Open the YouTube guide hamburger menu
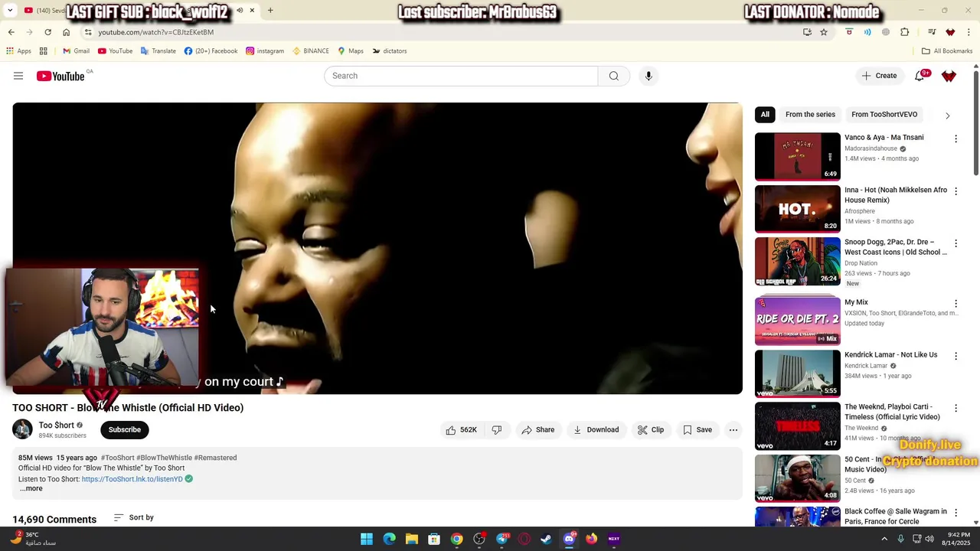The width and height of the screenshot is (980, 551). 18,76
